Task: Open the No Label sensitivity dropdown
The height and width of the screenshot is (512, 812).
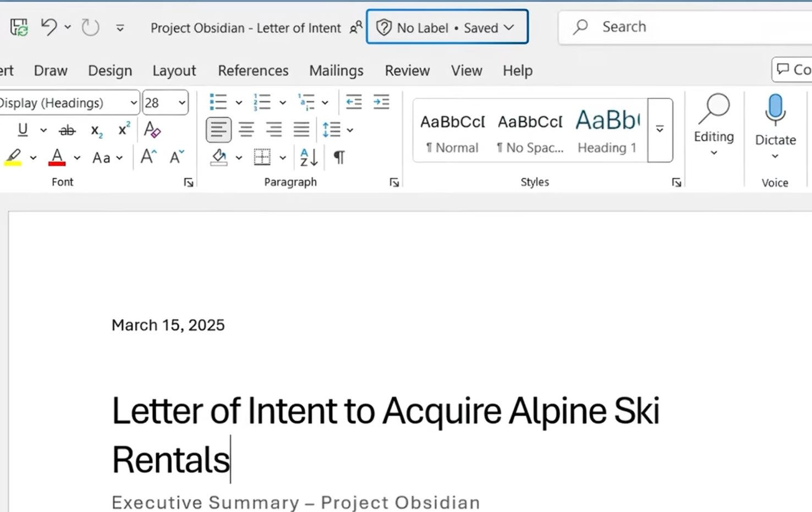Action: 447,28
